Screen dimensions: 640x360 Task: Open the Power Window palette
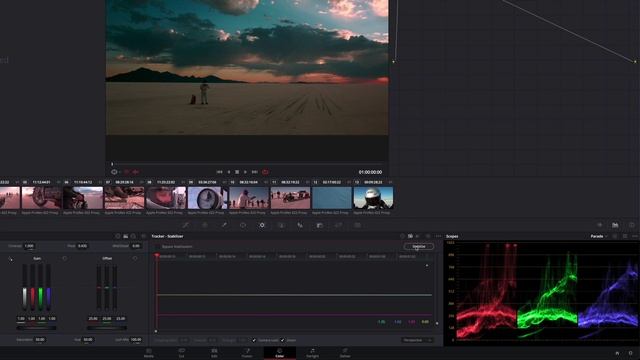pyautogui.click(x=243, y=225)
